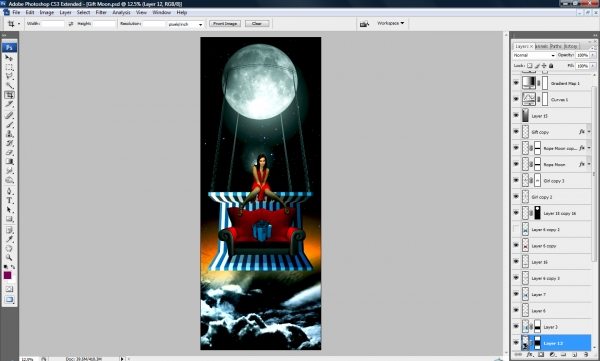This screenshot has height=361, width=600.
Task: Hide the Gradient Map 1 layer
Action: pyautogui.click(x=516, y=83)
